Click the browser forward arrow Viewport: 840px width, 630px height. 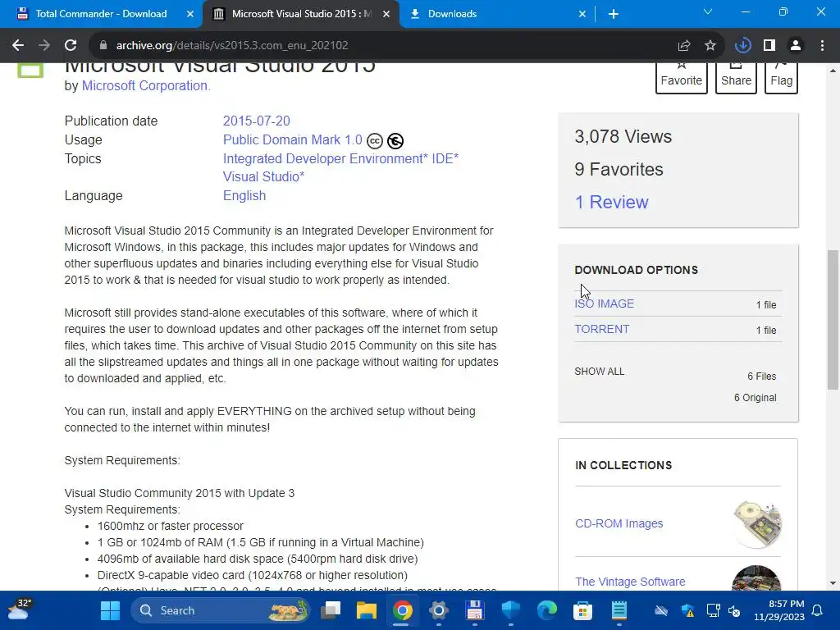[44, 46]
